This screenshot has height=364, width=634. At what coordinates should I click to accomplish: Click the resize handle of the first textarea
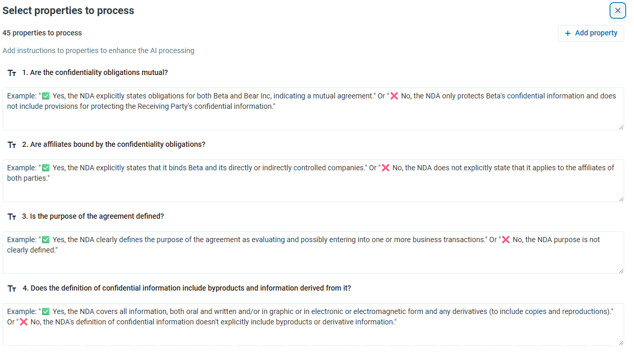click(620, 127)
